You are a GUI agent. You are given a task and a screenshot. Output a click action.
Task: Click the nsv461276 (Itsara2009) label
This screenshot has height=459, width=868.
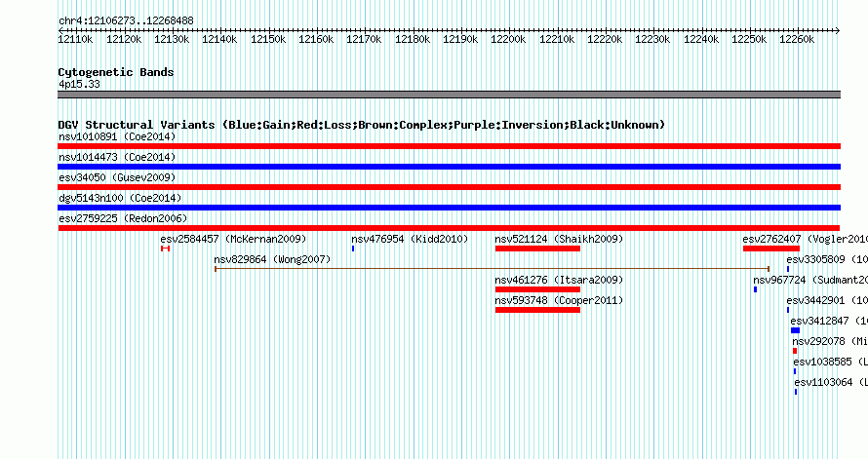tap(559, 280)
